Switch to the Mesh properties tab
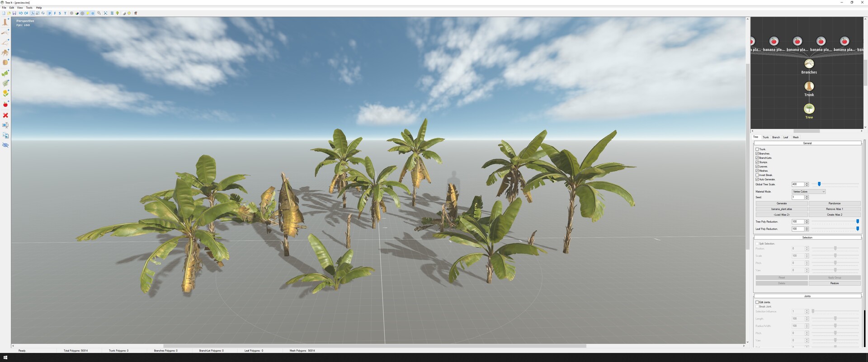Image resolution: width=868 pixels, height=362 pixels. click(x=796, y=137)
